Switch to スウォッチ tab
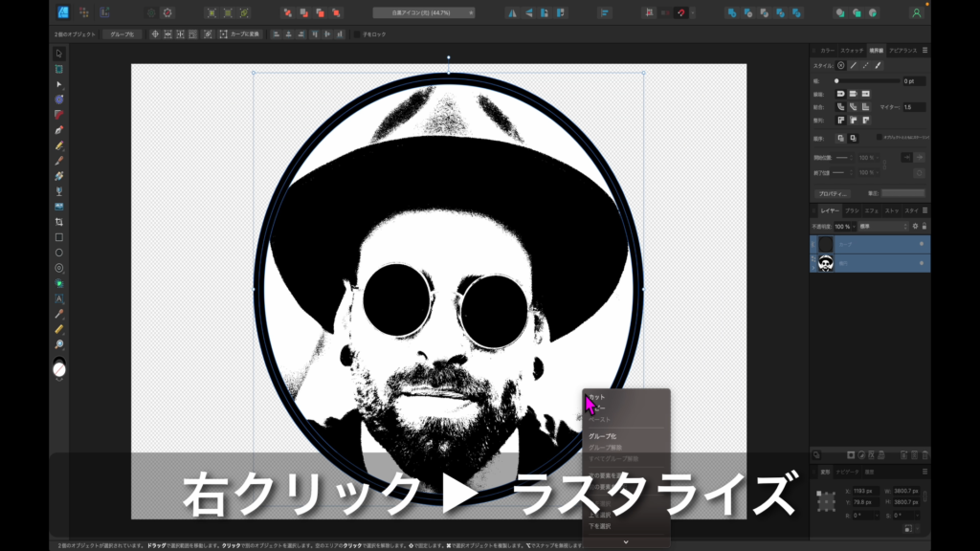The height and width of the screenshot is (551, 980). (x=851, y=51)
